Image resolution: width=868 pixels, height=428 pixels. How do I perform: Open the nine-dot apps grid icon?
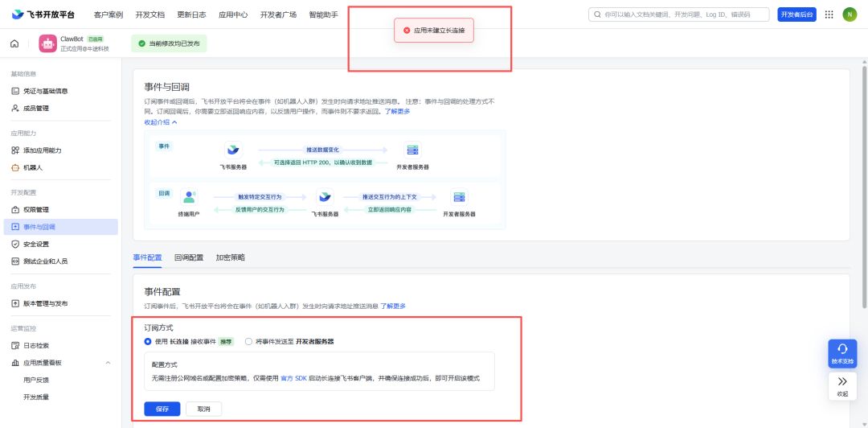829,14
